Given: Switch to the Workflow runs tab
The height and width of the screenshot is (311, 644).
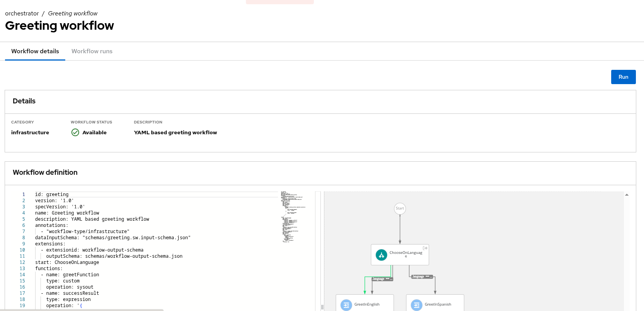Looking at the screenshot, I should 92,51.
